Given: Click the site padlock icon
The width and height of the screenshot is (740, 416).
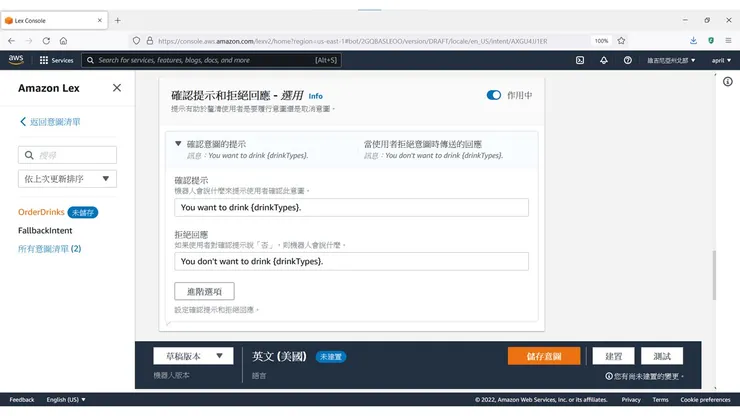Looking at the screenshot, I should (x=150, y=41).
